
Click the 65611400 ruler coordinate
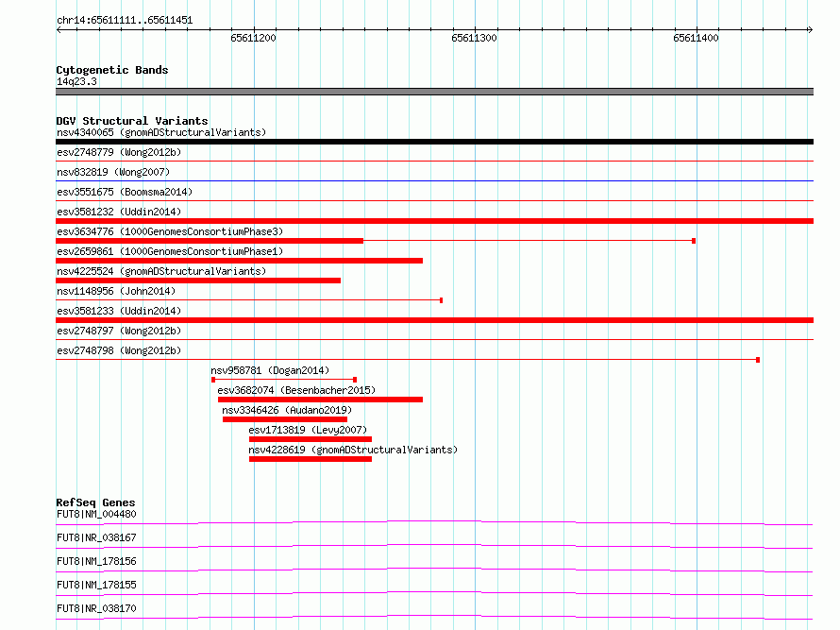(696, 38)
